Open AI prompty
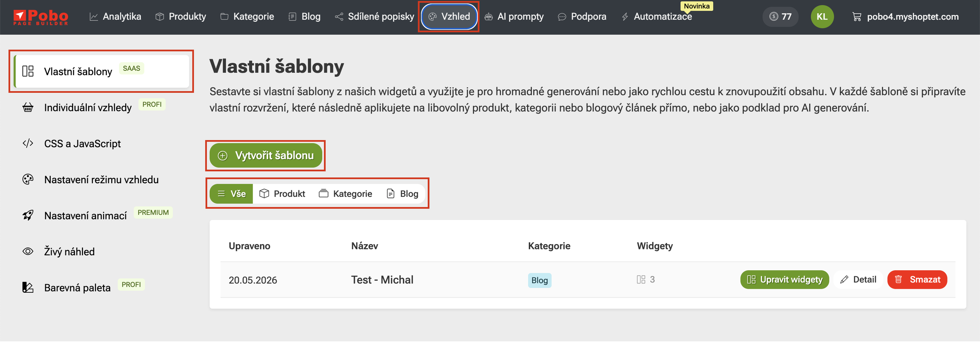The height and width of the screenshot is (342, 980). (514, 17)
